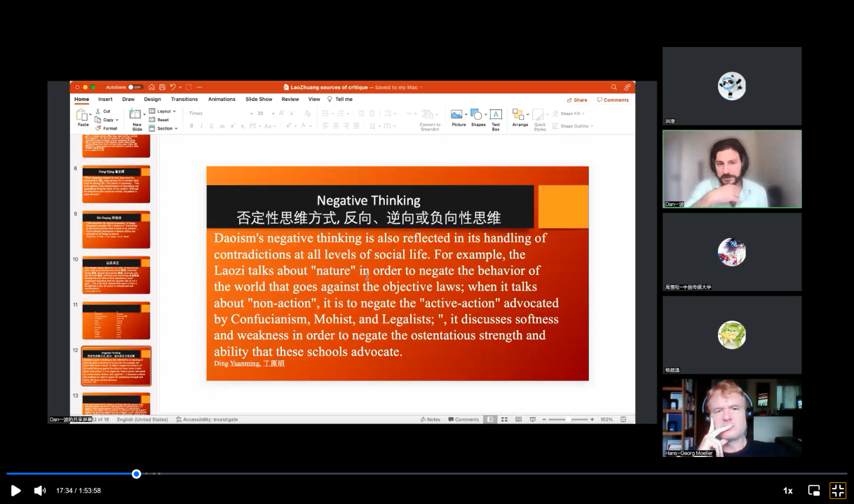Select slide 8 Ding Sijing thumbnail
The image size is (854, 504).
[116, 184]
